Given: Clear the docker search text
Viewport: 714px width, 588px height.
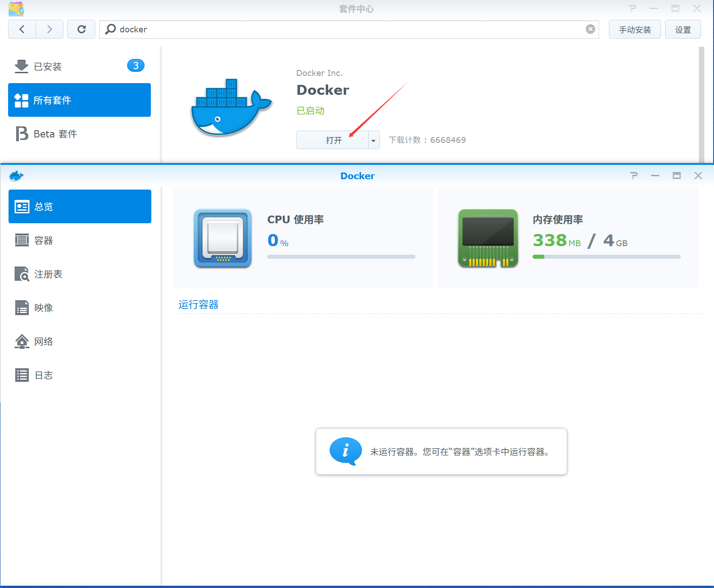Looking at the screenshot, I should coord(591,29).
